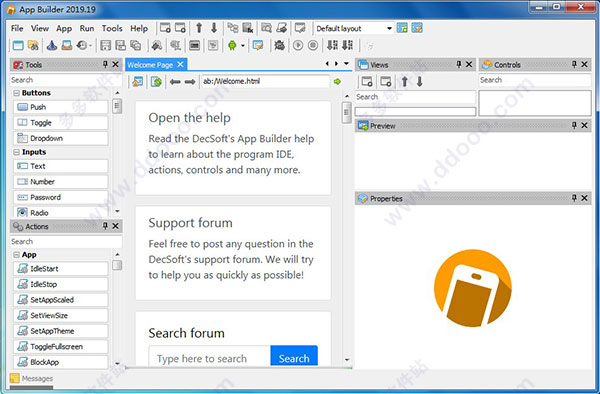Click the move down arrow in main toolbar
Viewport: 600px width, 394px height.
(214, 28)
